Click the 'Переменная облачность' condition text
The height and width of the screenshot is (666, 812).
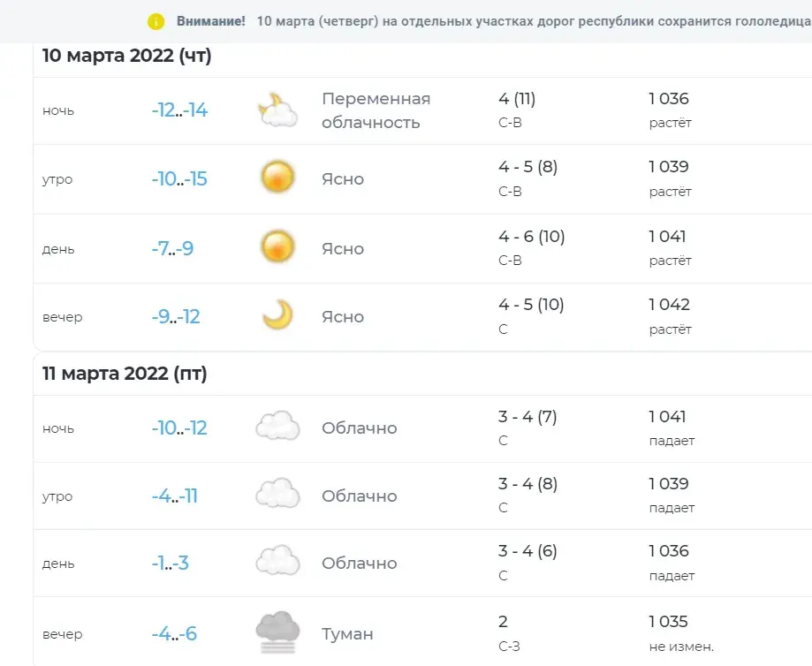(x=376, y=110)
